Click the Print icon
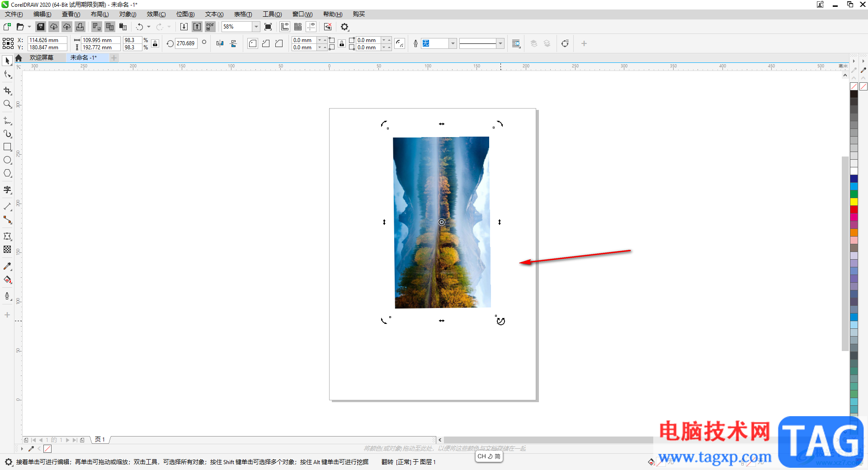This screenshot has height=470, width=868. 80,27
